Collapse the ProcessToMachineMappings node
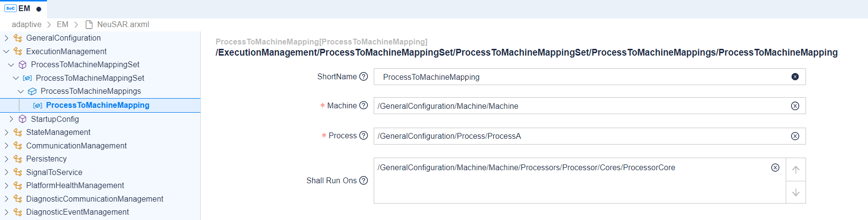The width and height of the screenshot is (868, 220). (x=21, y=91)
